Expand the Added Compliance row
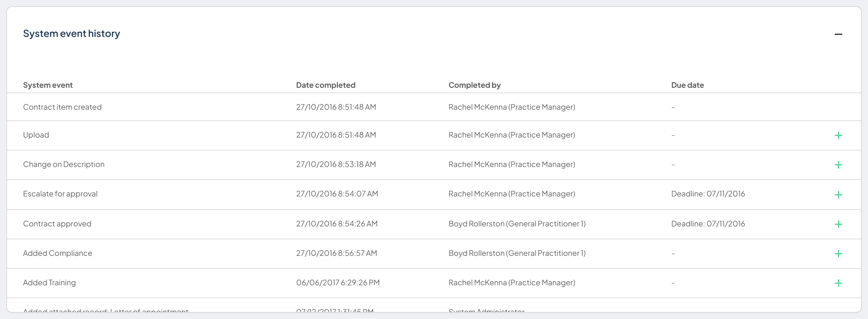The image size is (868, 319). click(x=838, y=253)
